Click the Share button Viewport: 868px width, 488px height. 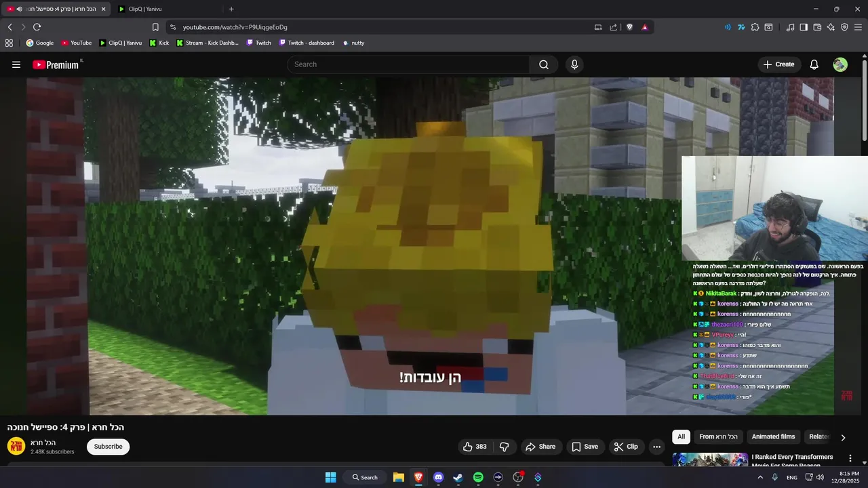click(x=540, y=447)
